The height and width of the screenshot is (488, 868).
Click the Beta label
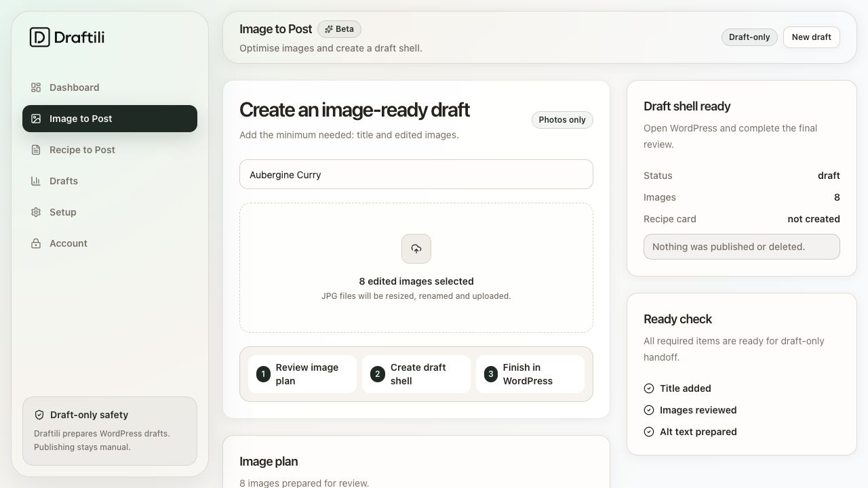click(339, 29)
